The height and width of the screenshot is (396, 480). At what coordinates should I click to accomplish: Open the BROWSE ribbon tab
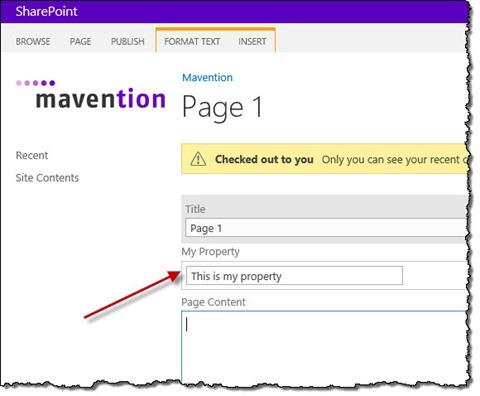click(33, 41)
